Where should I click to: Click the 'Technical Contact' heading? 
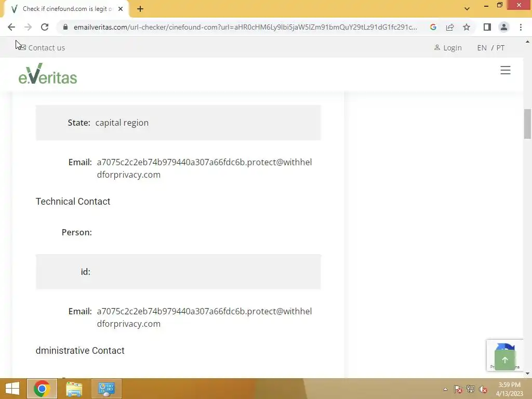(x=73, y=202)
